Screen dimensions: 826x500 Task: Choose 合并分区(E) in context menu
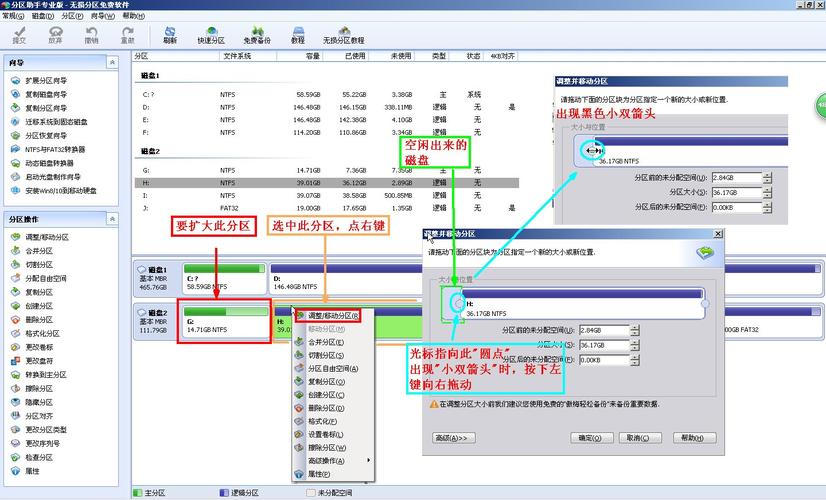(x=333, y=342)
